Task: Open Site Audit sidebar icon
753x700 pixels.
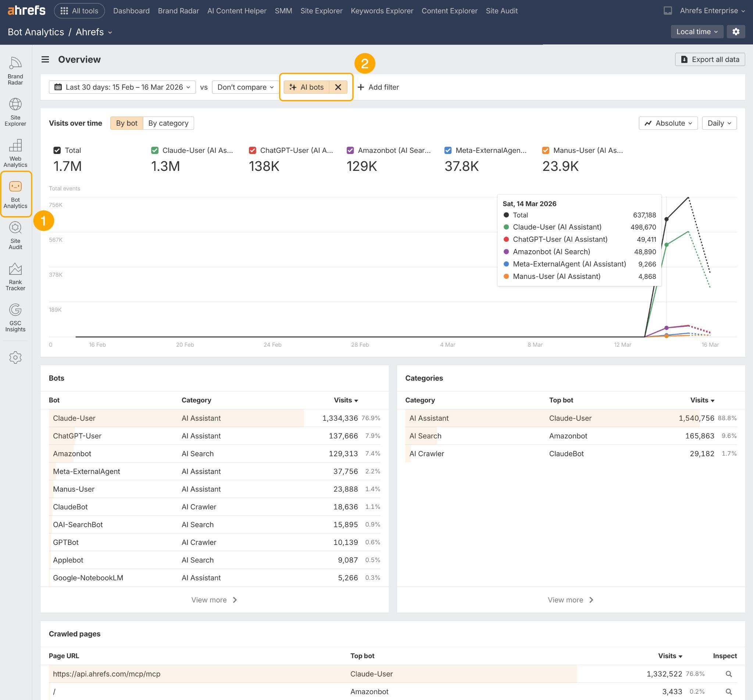Action: [x=15, y=236]
